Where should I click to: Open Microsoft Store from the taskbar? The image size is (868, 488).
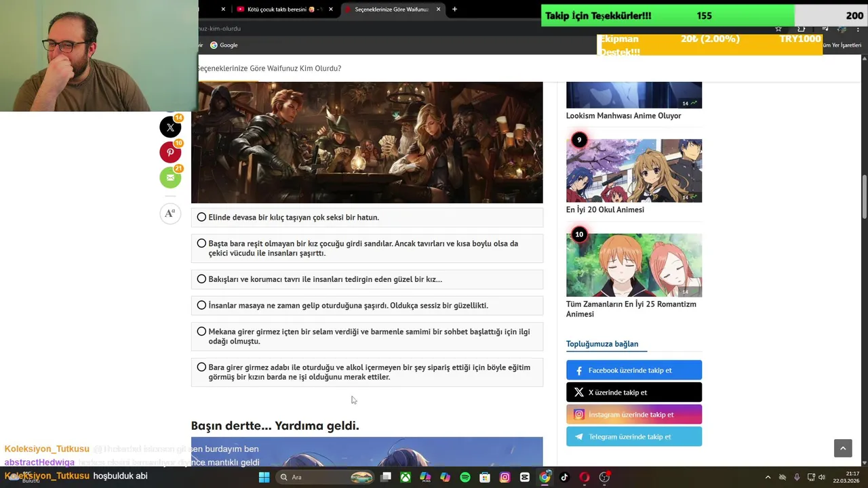point(485,477)
